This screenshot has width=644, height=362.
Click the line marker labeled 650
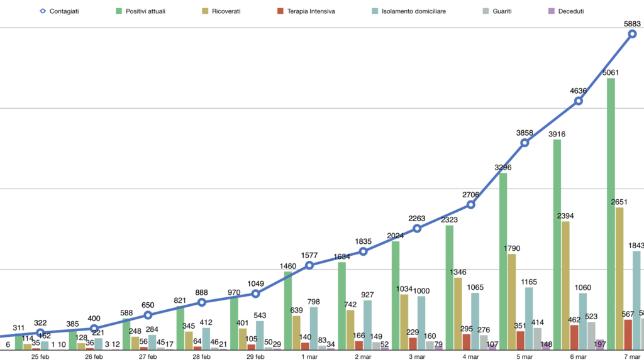[x=148, y=315]
